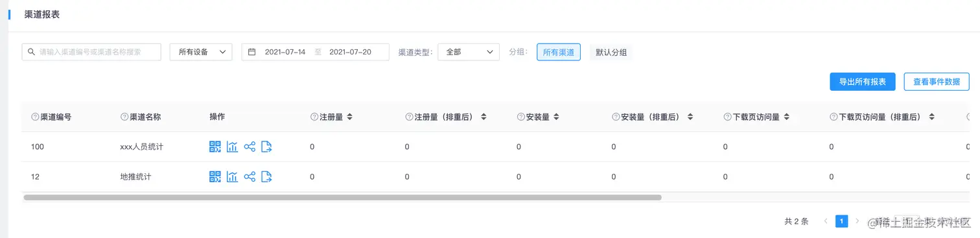Image resolution: width=980 pixels, height=238 pixels.
Task: Click help icon beside 注册量（排重后）
Action: pos(409,117)
